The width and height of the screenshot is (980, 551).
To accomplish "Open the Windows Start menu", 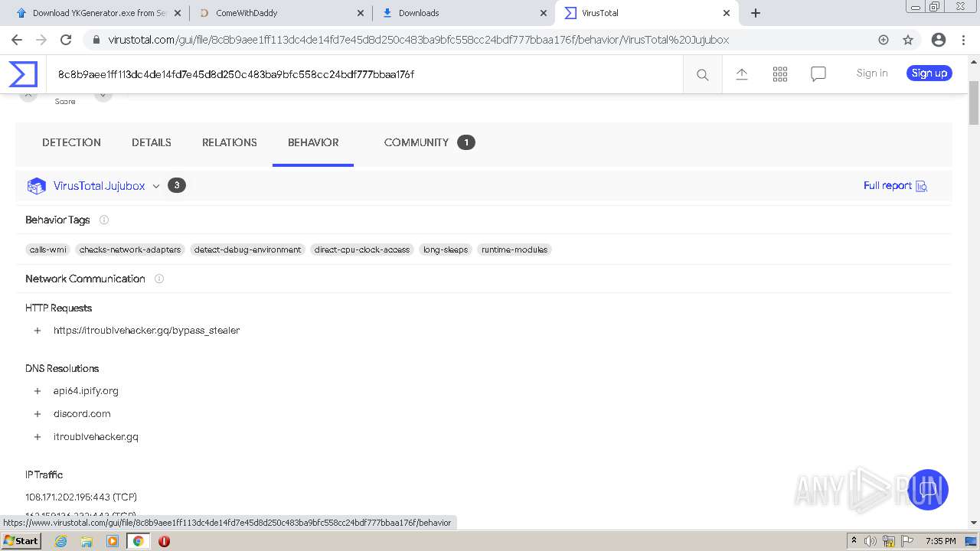I will [21, 541].
